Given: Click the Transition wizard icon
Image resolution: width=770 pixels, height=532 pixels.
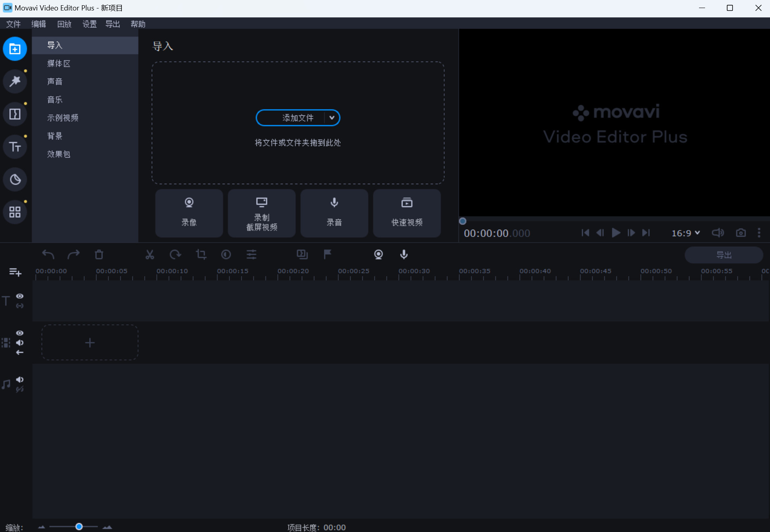Looking at the screenshot, I should coord(302,255).
